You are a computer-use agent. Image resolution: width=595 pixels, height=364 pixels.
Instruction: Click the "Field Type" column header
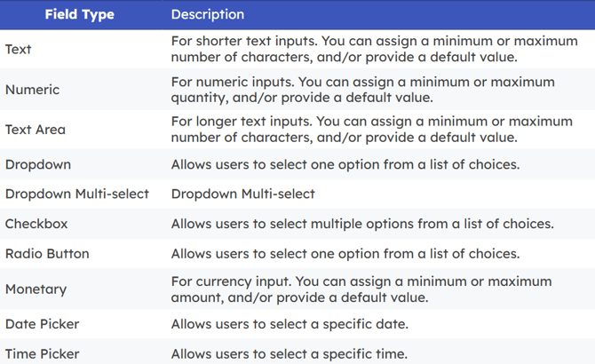(81, 15)
